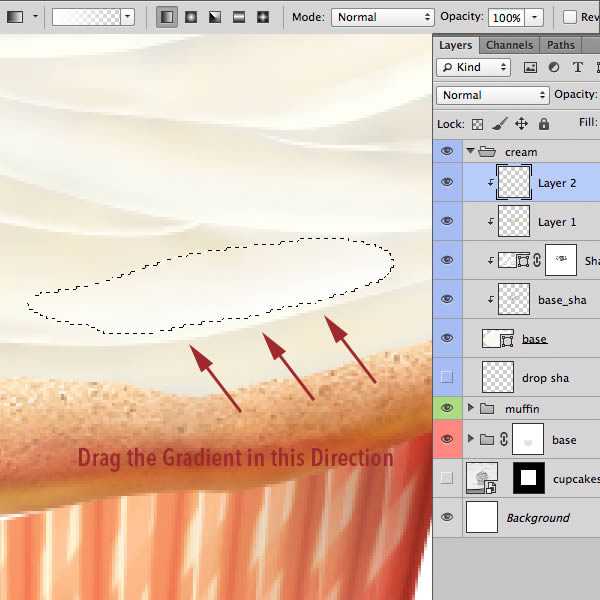The image size is (600, 600).
Task: Lock position move icon
Action: coord(521,124)
